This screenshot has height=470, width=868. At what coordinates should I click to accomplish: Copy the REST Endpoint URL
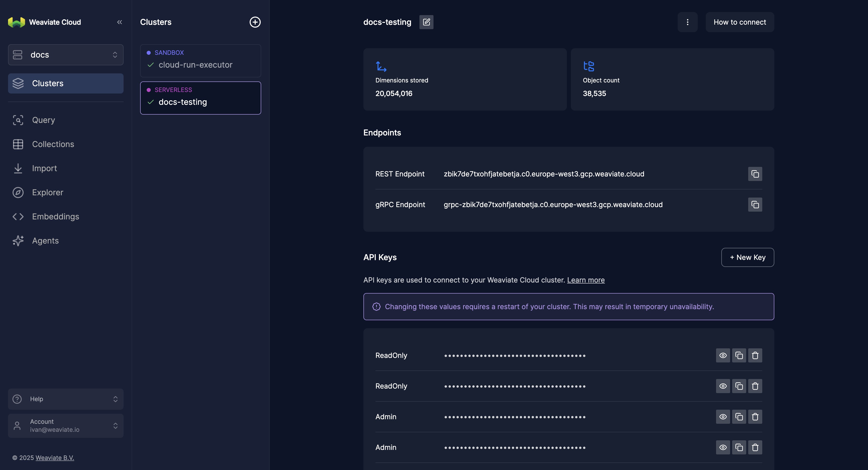point(755,174)
